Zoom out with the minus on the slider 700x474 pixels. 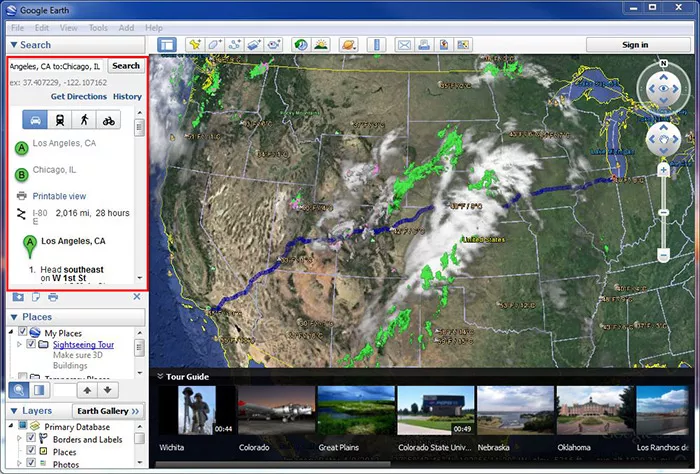click(663, 256)
